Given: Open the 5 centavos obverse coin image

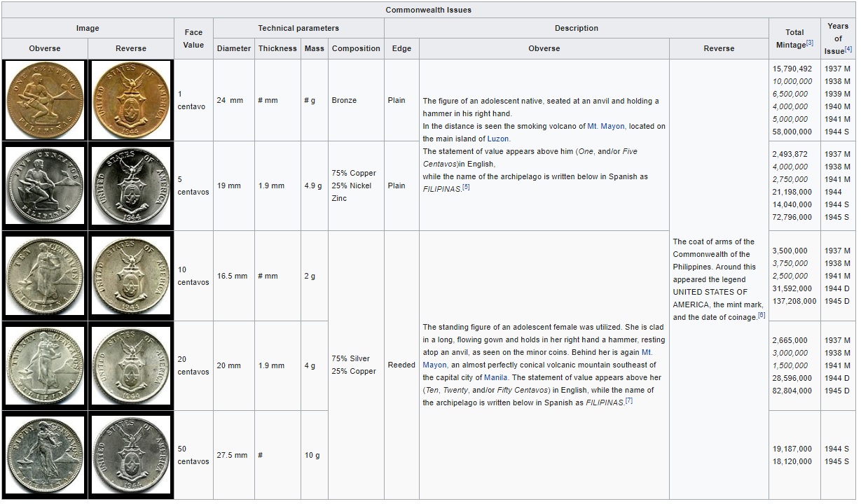Looking at the screenshot, I should (x=45, y=185).
